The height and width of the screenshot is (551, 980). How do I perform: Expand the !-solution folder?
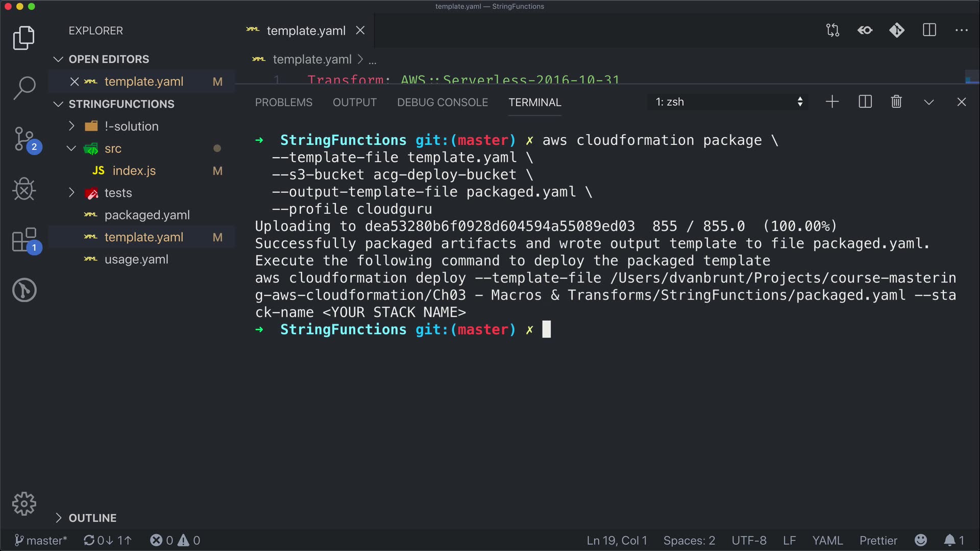coord(132,126)
